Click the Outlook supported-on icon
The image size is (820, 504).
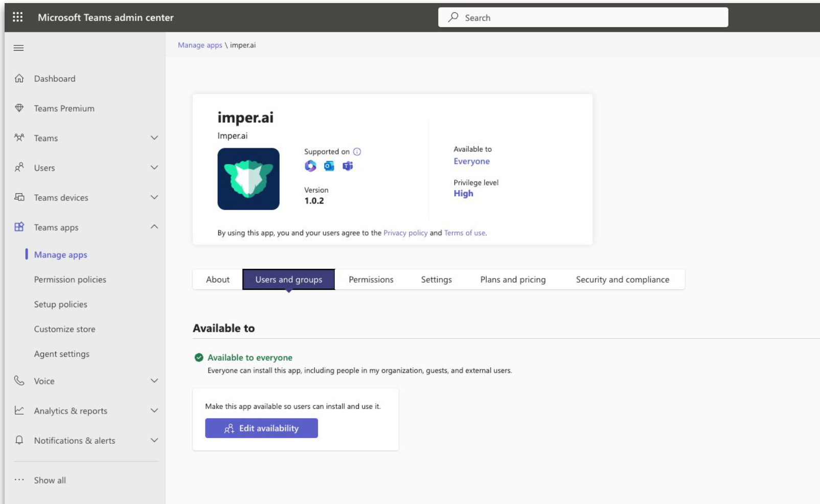[x=329, y=166]
